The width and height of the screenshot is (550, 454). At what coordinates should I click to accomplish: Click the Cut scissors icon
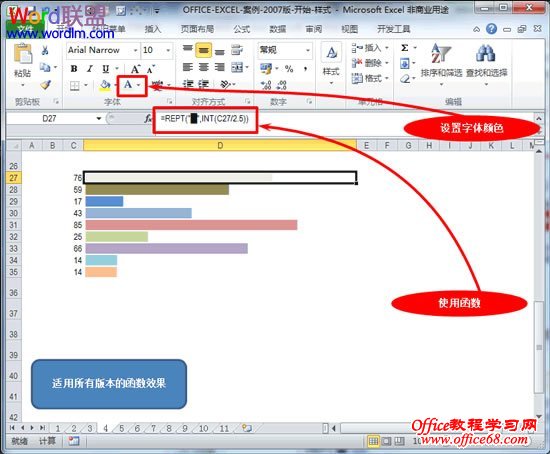click(45, 51)
